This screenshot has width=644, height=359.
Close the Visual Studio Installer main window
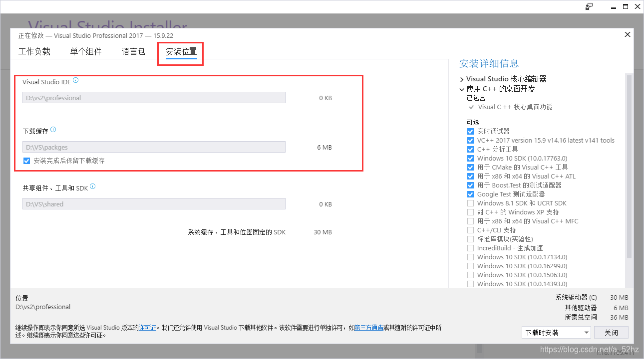click(638, 6)
